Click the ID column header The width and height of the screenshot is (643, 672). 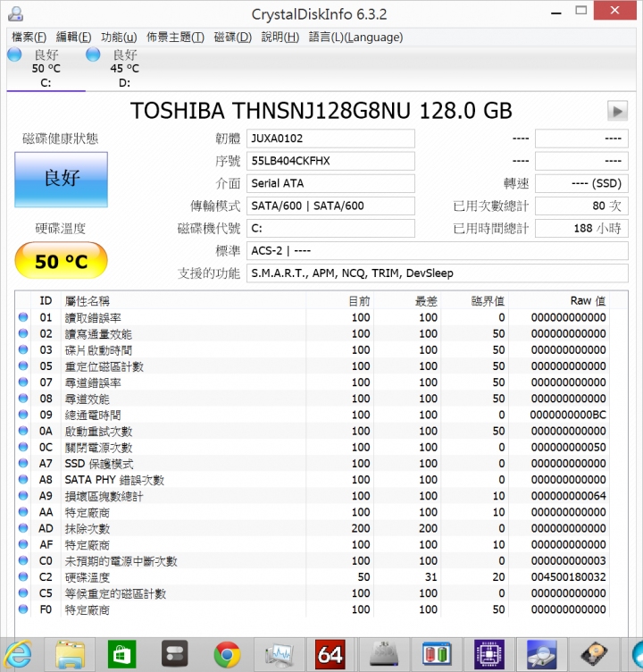click(x=46, y=301)
